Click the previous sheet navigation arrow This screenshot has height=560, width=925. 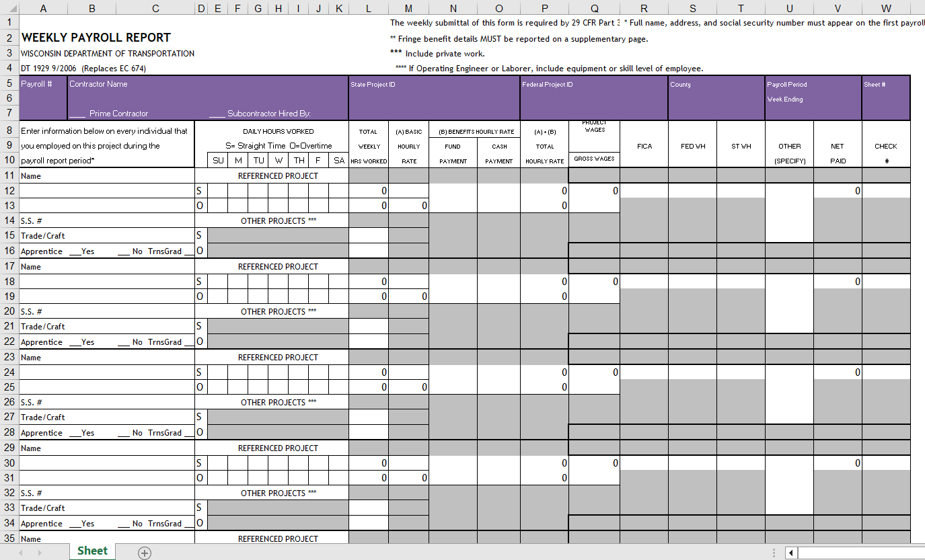pyautogui.click(x=21, y=553)
